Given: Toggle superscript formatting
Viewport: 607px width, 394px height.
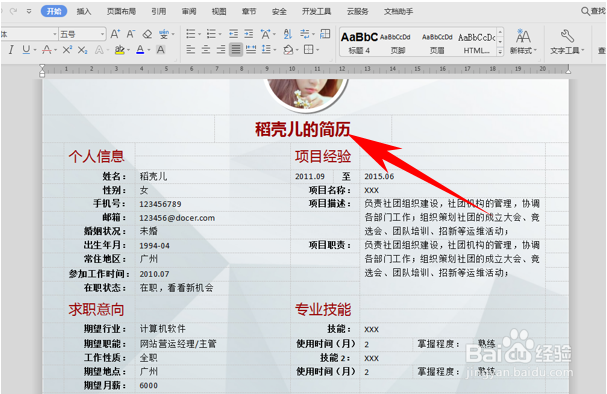Looking at the screenshot, I should point(67,50).
